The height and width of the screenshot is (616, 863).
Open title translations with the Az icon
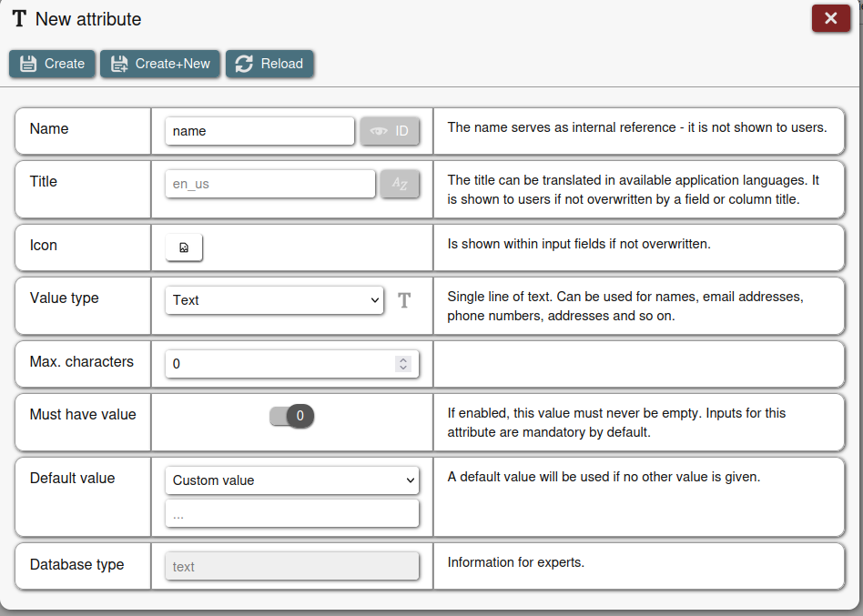[400, 184]
